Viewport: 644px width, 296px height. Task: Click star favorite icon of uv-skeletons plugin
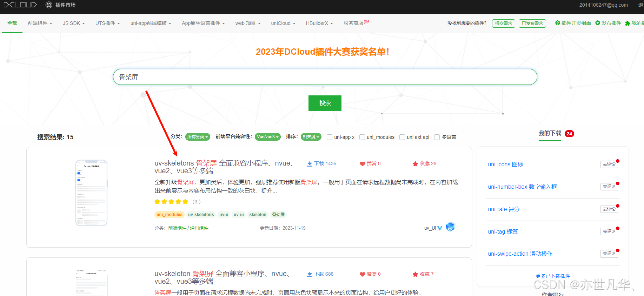pyautogui.click(x=416, y=164)
